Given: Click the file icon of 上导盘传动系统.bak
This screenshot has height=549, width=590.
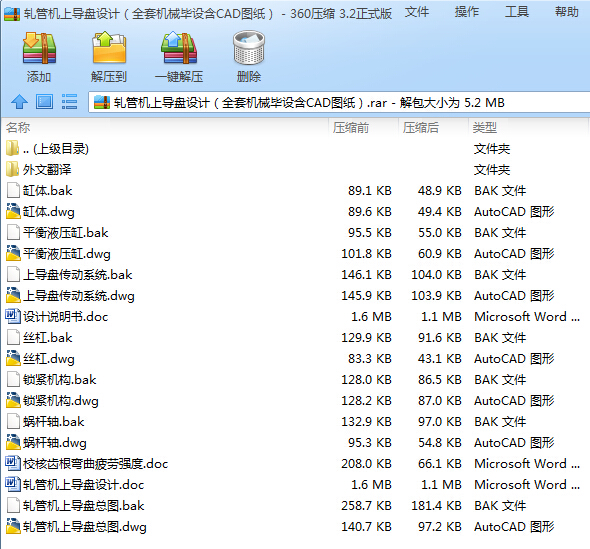Looking at the screenshot, I should point(13,274).
